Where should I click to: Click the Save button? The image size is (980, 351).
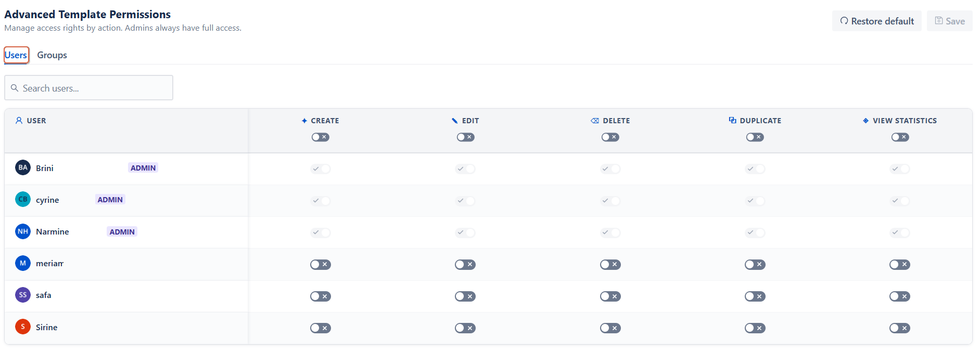[x=950, y=21]
